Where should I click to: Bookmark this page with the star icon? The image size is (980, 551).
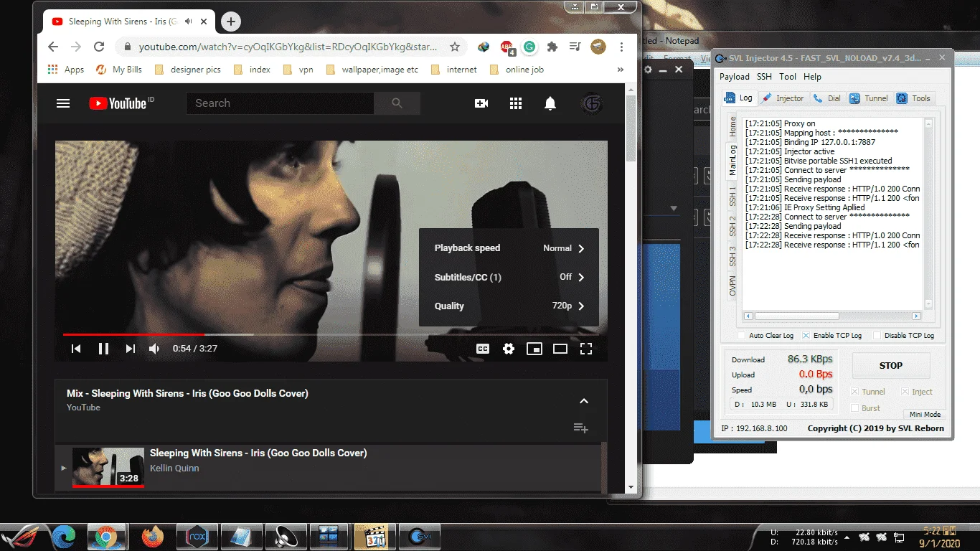click(x=455, y=47)
